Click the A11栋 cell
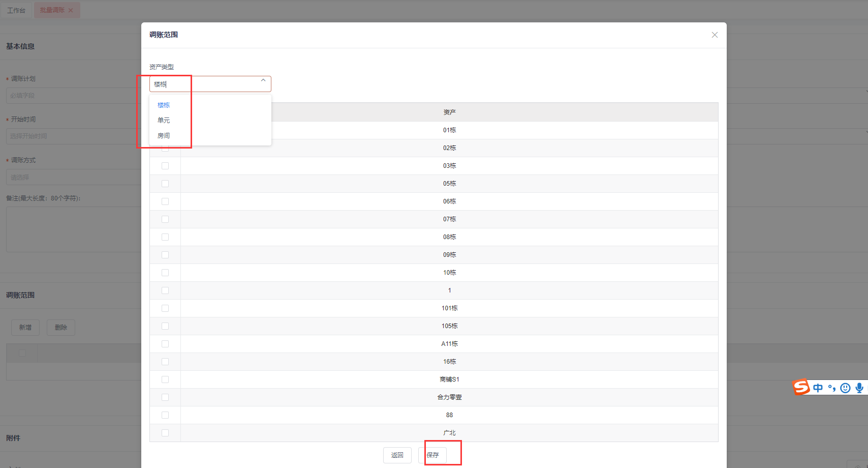Image resolution: width=868 pixels, height=468 pixels. [x=449, y=344]
